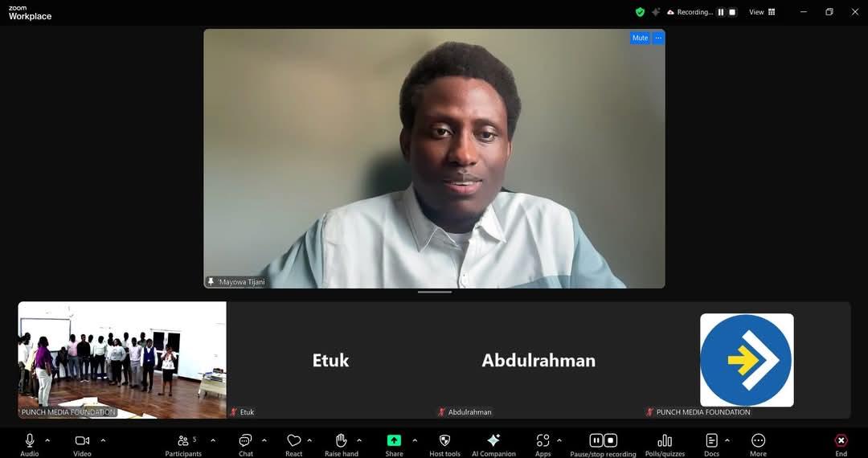Close the Zoom window
This screenshot has height=458, width=868.
pos(854,11)
